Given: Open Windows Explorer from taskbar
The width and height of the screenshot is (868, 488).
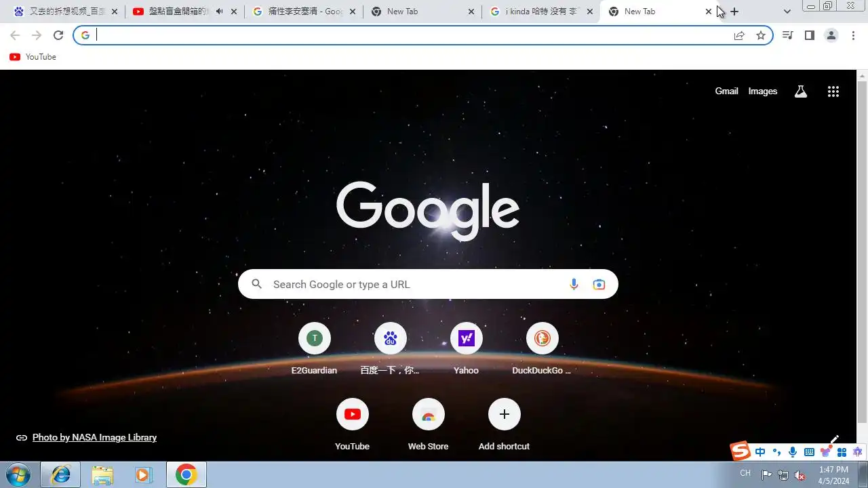Looking at the screenshot, I should (x=102, y=475).
